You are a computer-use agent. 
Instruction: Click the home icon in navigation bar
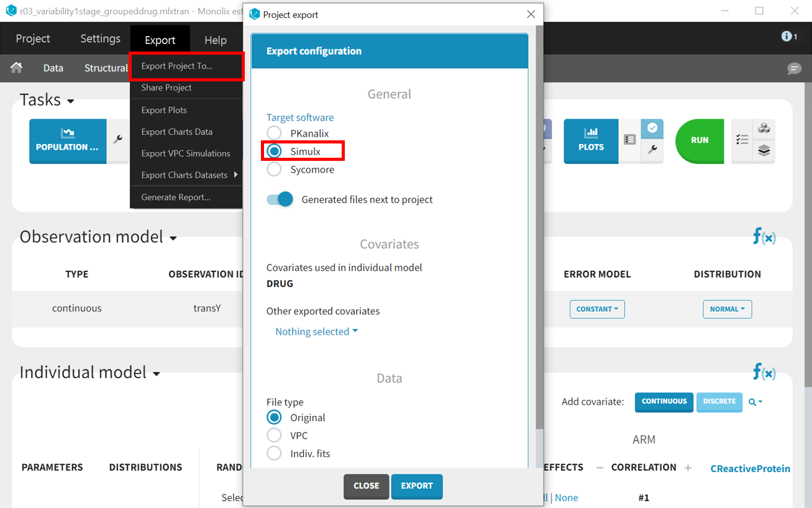point(17,68)
